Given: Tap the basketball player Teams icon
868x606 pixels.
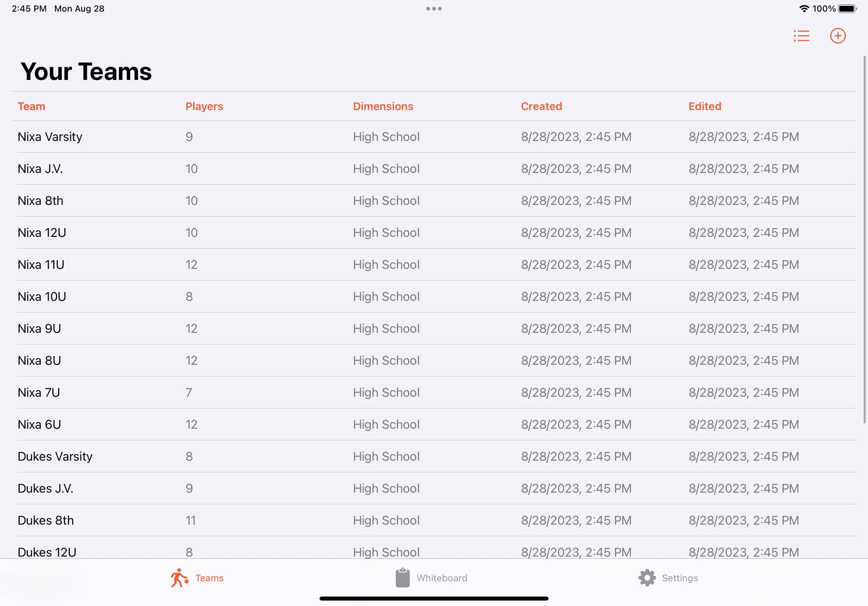Looking at the screenshot, I should [179, 578].
